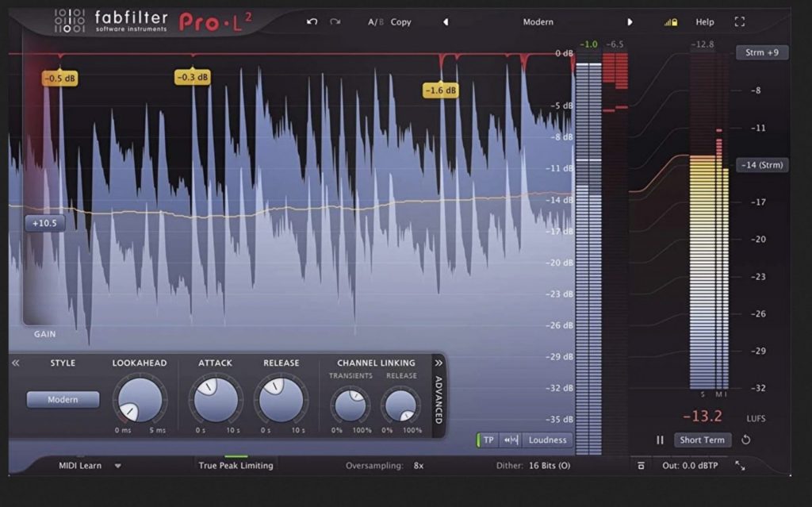Click the resize arrows icon in the bottom bar
The width and height of the screenshot is (812, 507).
click(740, 466)
